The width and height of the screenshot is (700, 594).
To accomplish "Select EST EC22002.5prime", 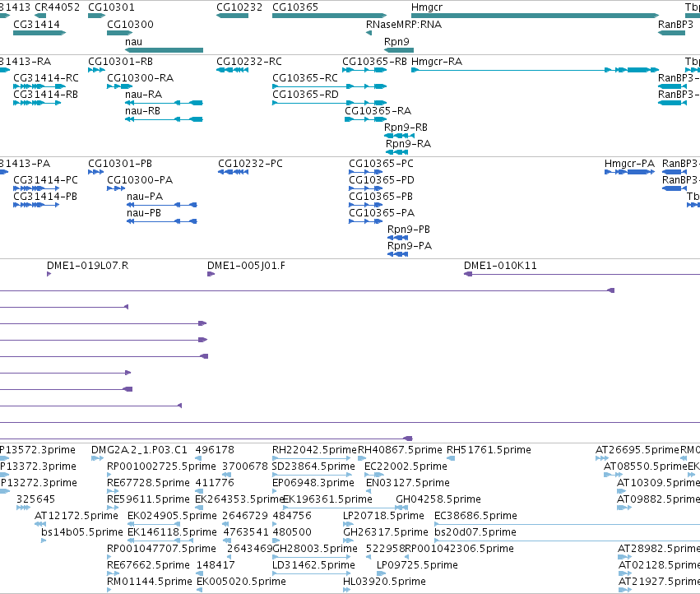I will [x=406, y=466].
